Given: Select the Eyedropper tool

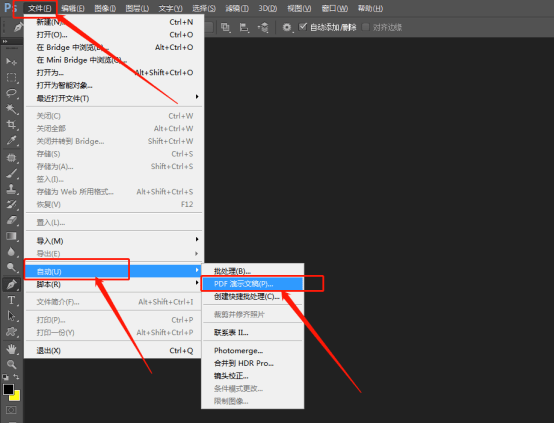Looking at the screenshot, I should [12, 140].
